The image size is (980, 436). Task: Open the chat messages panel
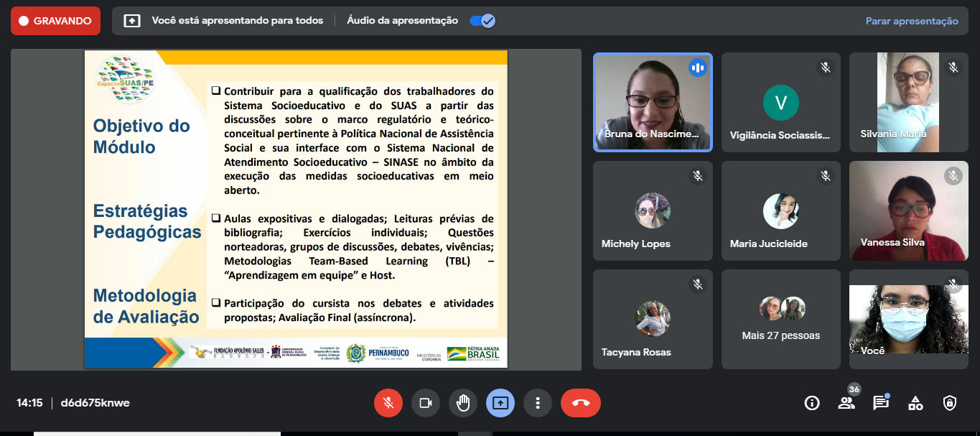(x=881, y=403)
